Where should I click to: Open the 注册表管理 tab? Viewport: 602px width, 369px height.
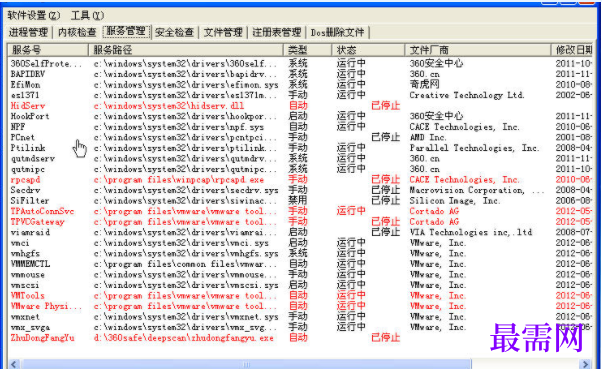point(276,32)
